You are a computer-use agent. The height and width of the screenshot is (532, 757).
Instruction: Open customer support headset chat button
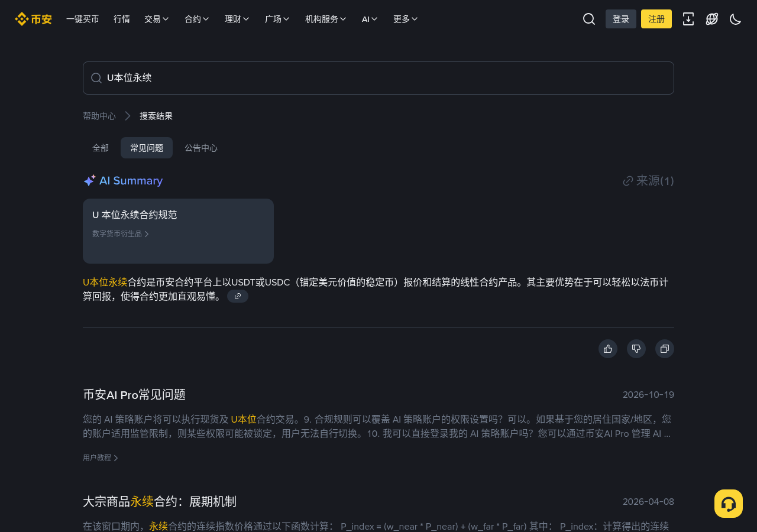[x=729, y=504]
